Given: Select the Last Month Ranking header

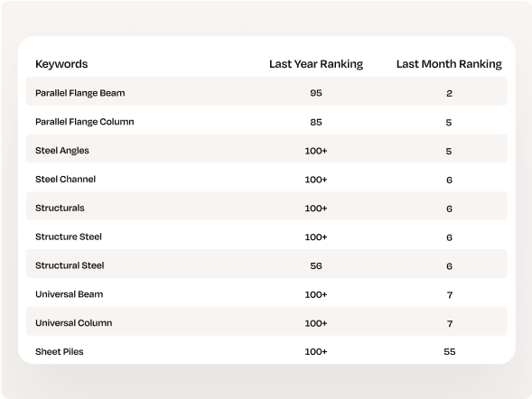Looking at the screenshot, I should tap(449, 64).
